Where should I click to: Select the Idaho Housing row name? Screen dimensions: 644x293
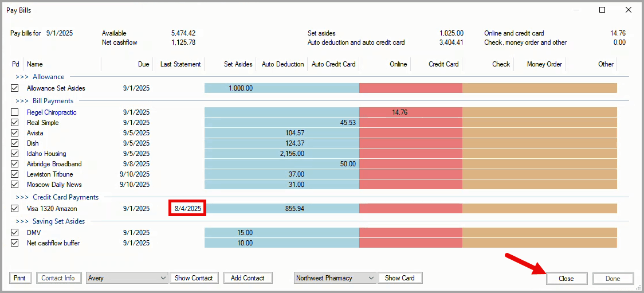46,153
